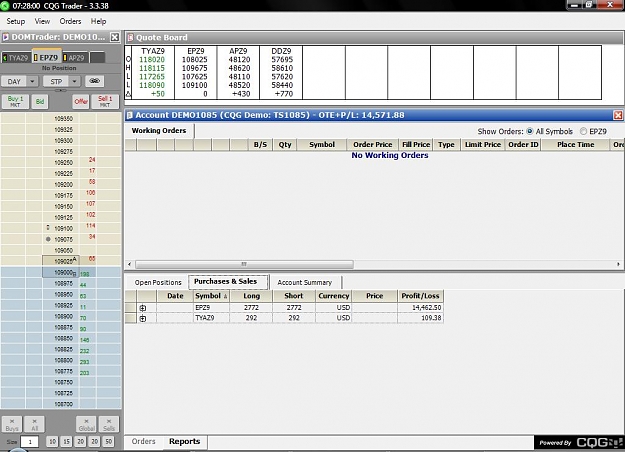Click scroll left arrow in working orders
The image size is (625, 452).
(x=129, y=264)
